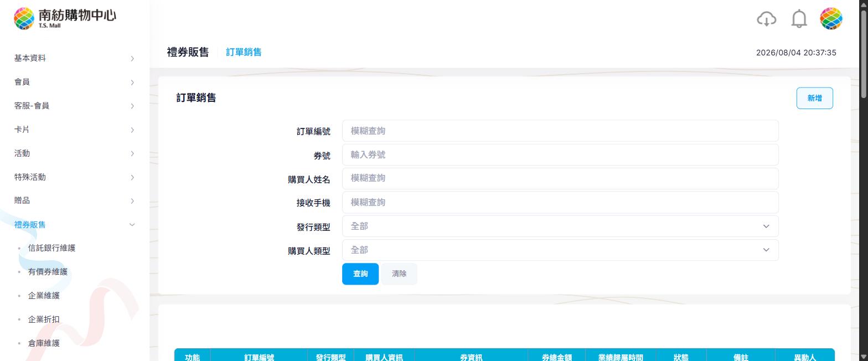Open 企業維護 submenu item

pyautogui.click(x=44, y=296)
